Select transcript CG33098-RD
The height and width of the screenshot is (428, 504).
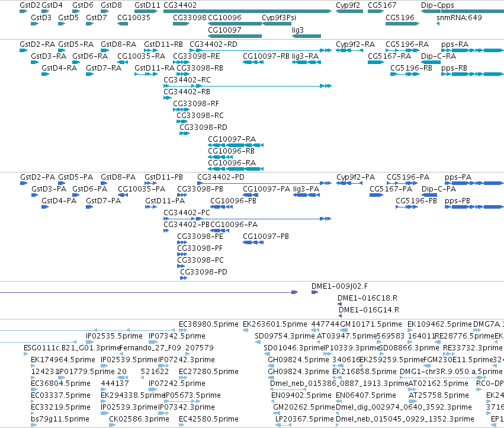click(x=203, y=127)
